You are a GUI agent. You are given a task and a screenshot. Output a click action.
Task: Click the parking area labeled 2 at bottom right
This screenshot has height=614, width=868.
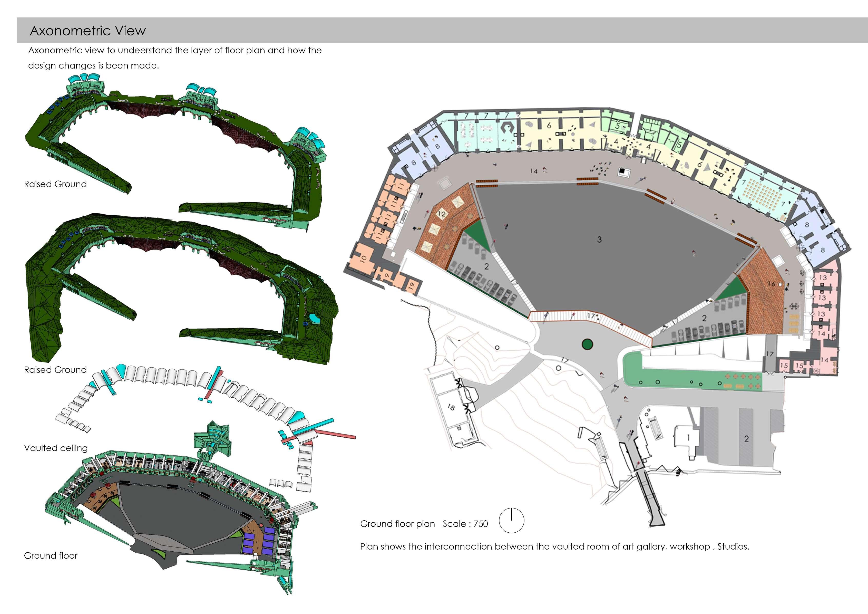(746, 439)
